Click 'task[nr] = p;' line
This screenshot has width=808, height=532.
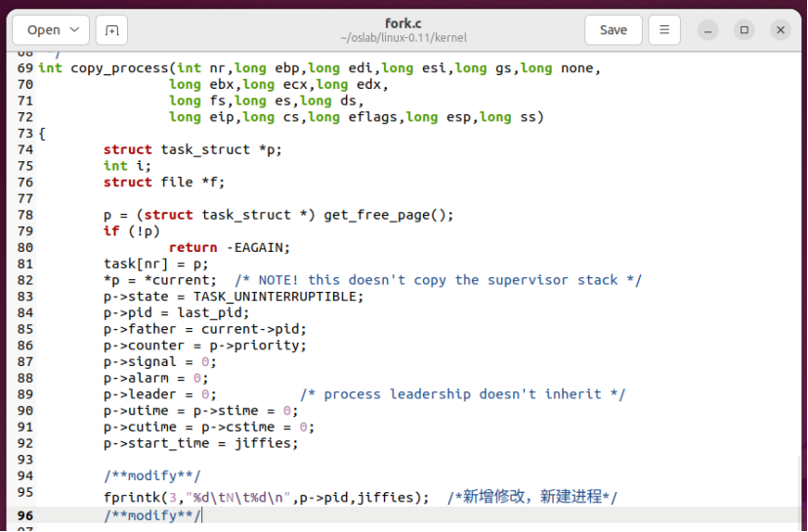pyautogui.click(x=156, y=265)
